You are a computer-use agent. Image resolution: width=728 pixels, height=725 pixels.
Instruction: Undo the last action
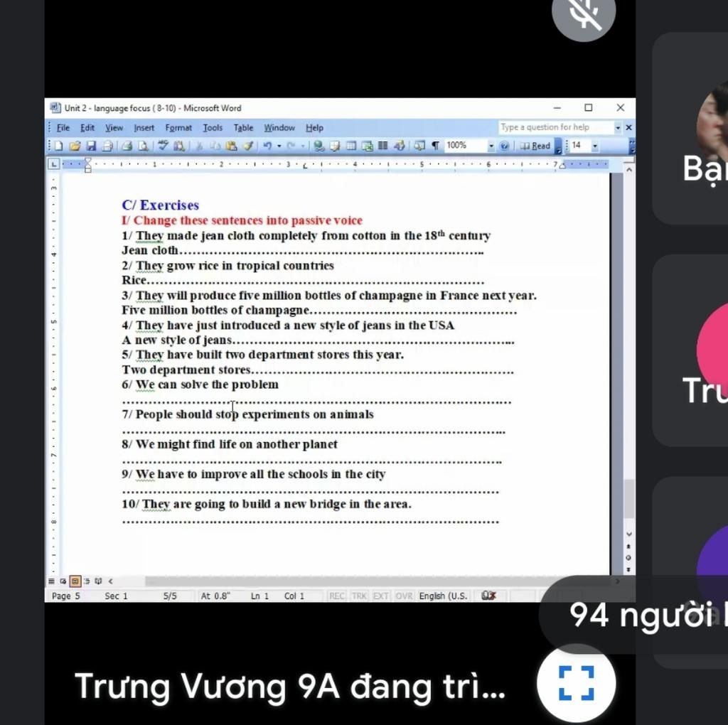tap(267, 146)
